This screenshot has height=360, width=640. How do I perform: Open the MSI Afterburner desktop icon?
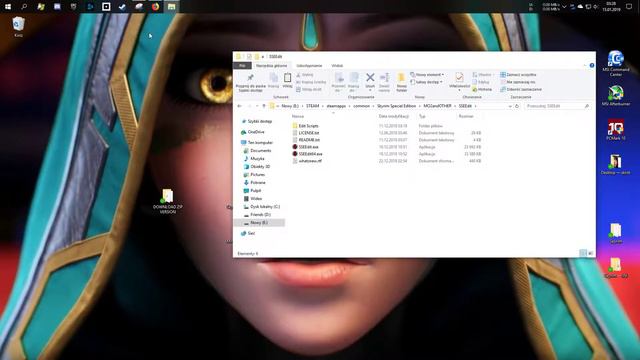[x=616, y=96]
